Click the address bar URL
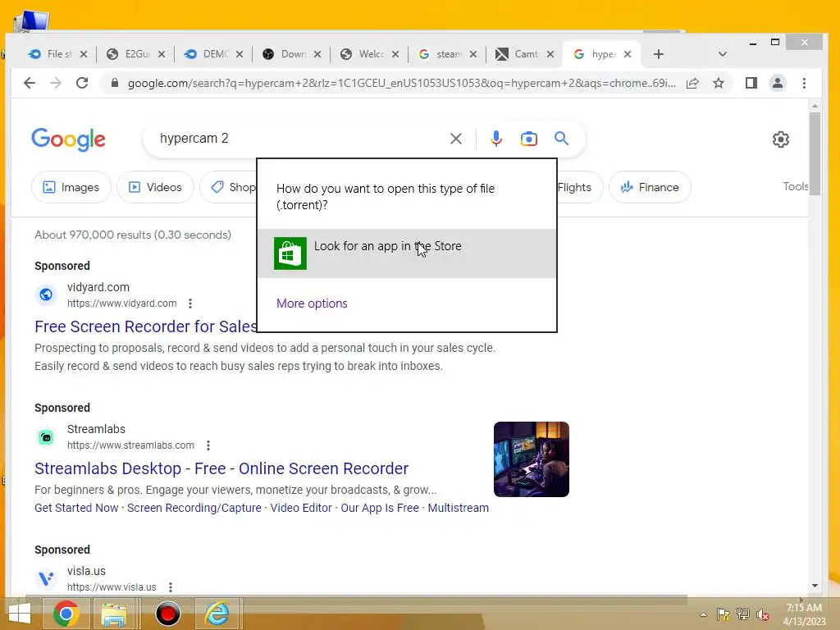The image size is (840, 630). coord(402,83)
